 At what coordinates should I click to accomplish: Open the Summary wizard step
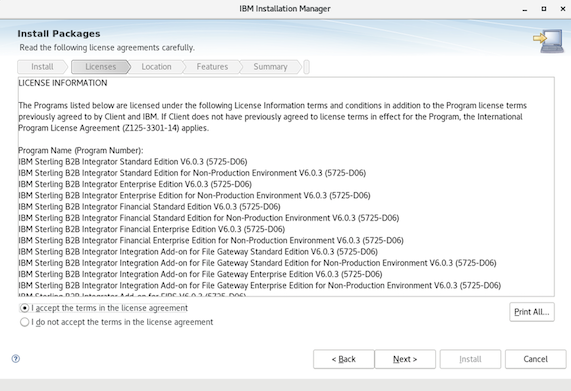pos(270,67)
